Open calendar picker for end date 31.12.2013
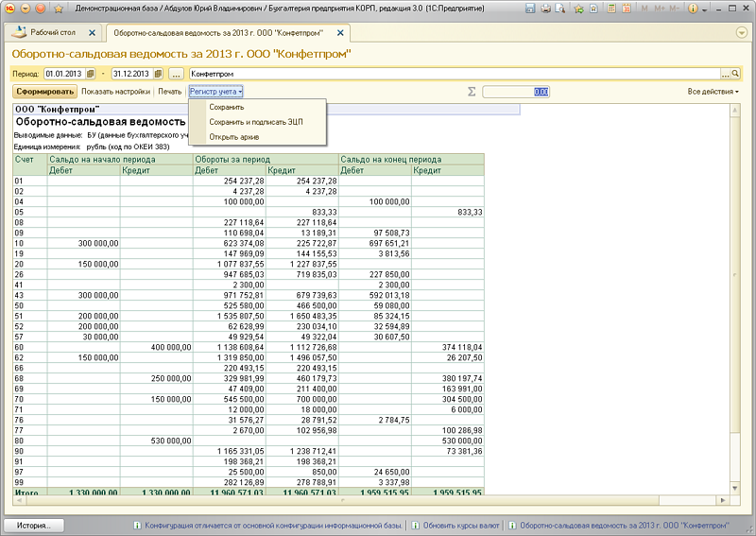 click(x=158, y=73)
